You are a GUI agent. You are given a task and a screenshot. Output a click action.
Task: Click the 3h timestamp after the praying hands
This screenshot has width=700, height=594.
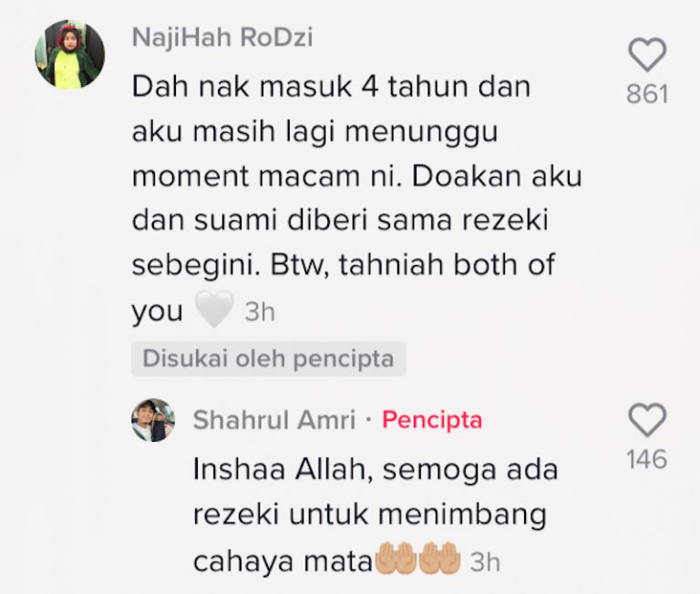pyautogui.click(x=485, y=562)
